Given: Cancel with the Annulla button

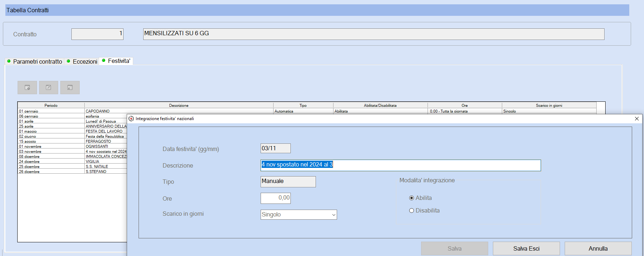Looking at the screenshot, I should (598, 248).
